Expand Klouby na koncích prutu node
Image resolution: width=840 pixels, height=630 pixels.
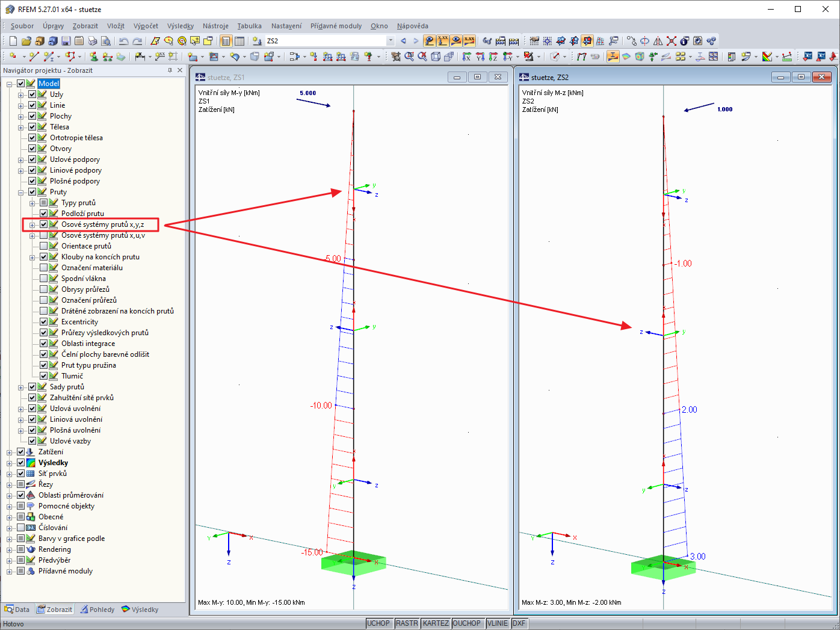(32, 258)
